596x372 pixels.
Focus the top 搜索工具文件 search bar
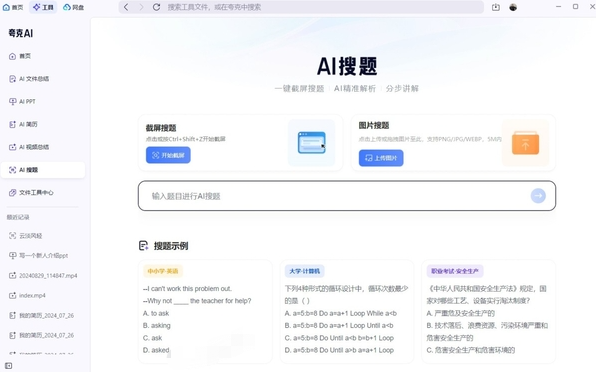coord(301,7)
